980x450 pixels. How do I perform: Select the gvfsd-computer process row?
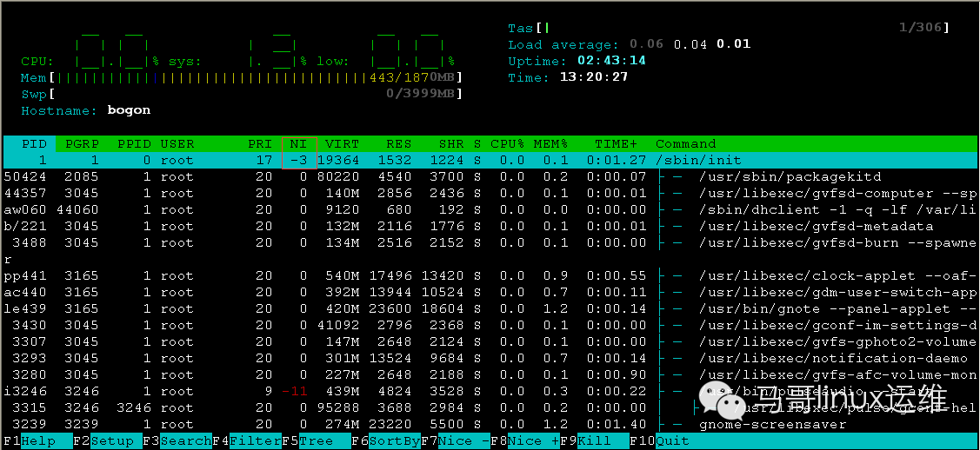490,194
